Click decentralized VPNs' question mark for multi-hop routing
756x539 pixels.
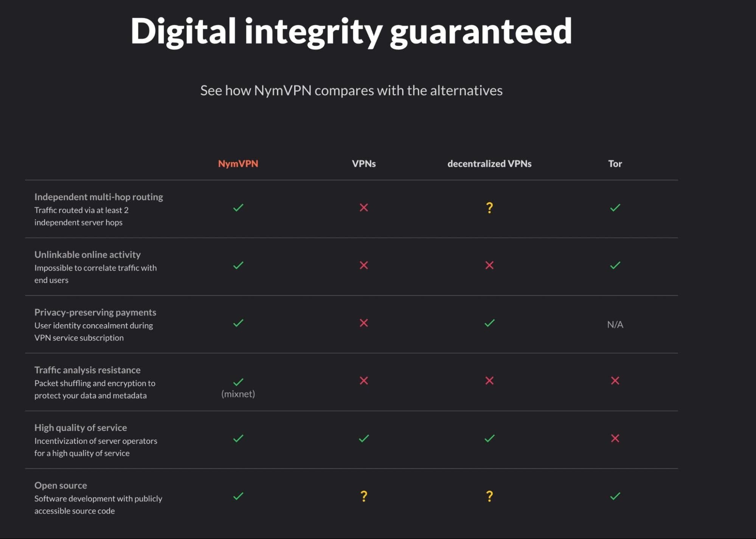tap(489, 208)
